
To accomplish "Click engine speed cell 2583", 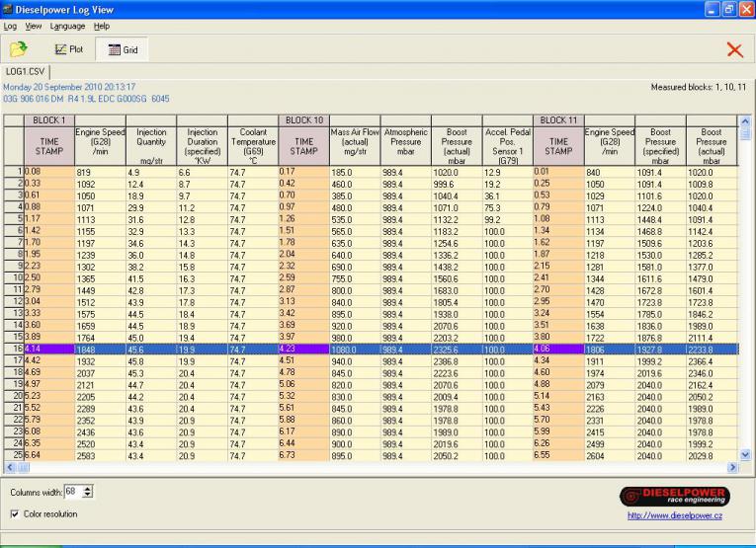I will coord(100,456).
